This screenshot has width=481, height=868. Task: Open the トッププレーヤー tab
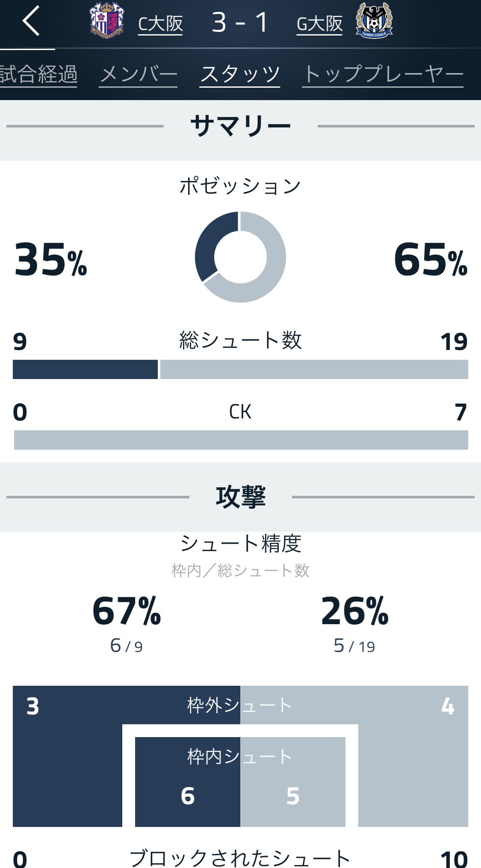[383, 74]
